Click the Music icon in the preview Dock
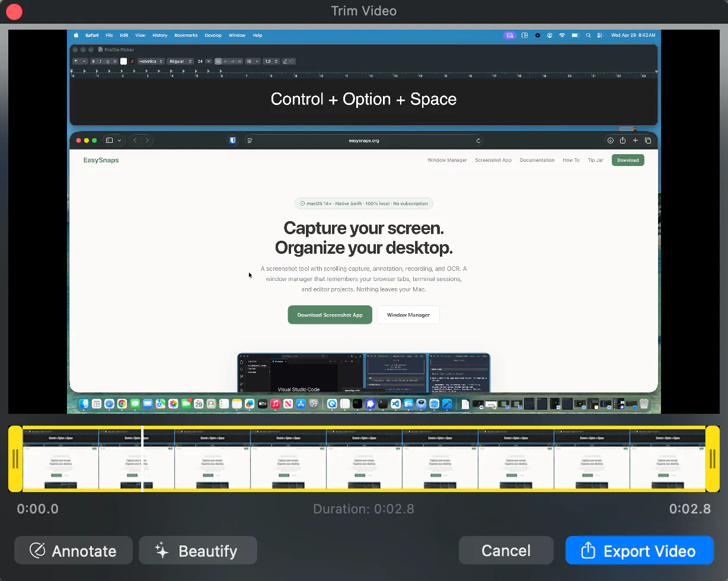 pyautogui.click(x=275, y=404)
